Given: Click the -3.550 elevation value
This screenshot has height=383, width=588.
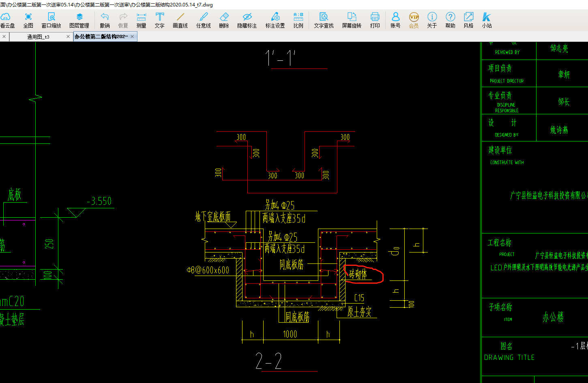Looking at the screenshot, I should [99, 201].
